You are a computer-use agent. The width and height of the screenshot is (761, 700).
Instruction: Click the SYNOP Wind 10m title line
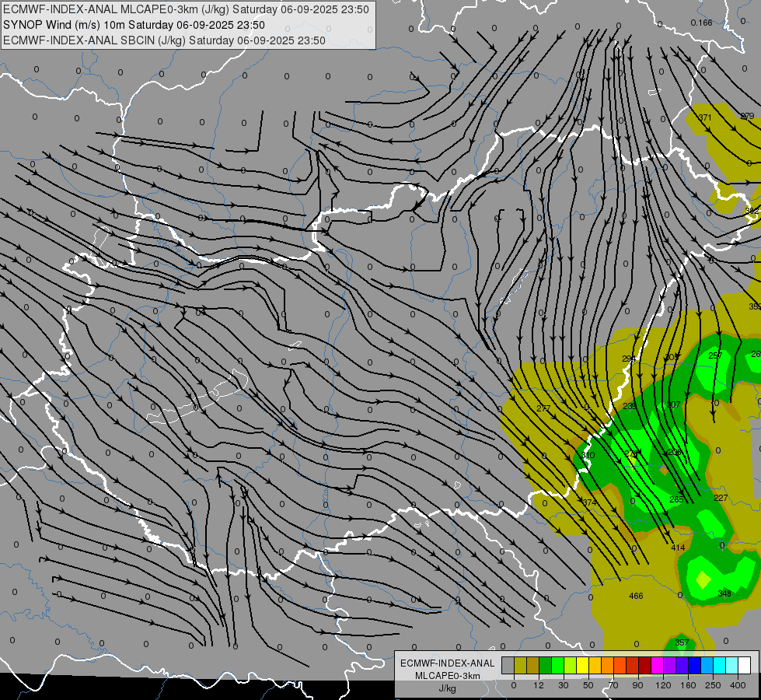pyautogui.click(x=134, y=25)
